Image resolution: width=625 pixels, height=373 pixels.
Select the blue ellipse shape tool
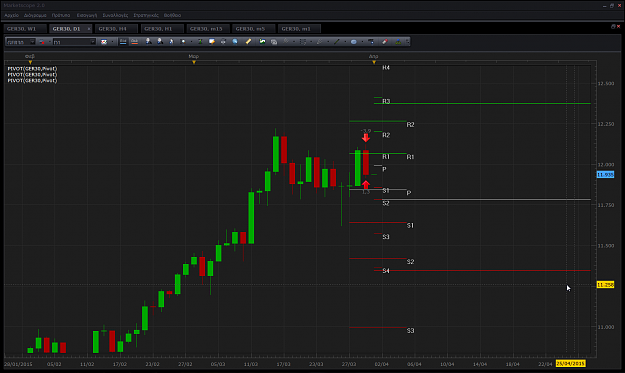point(353,41)
